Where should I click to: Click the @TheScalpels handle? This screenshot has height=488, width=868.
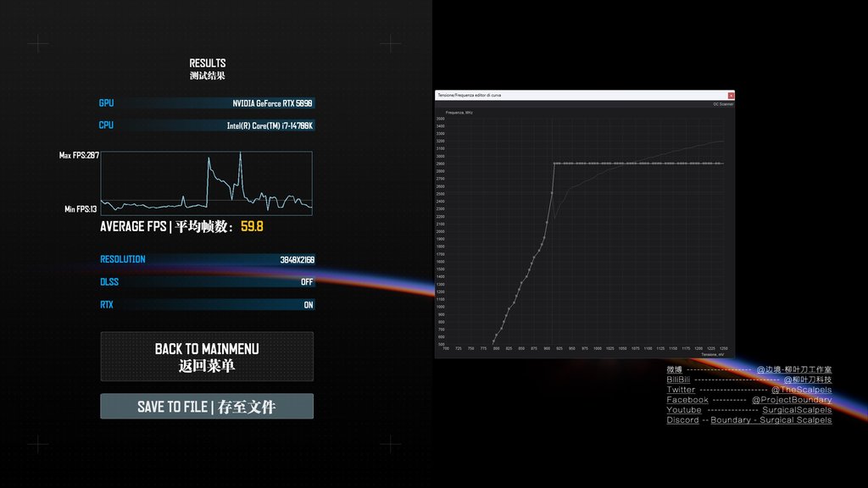coord(801,390)
